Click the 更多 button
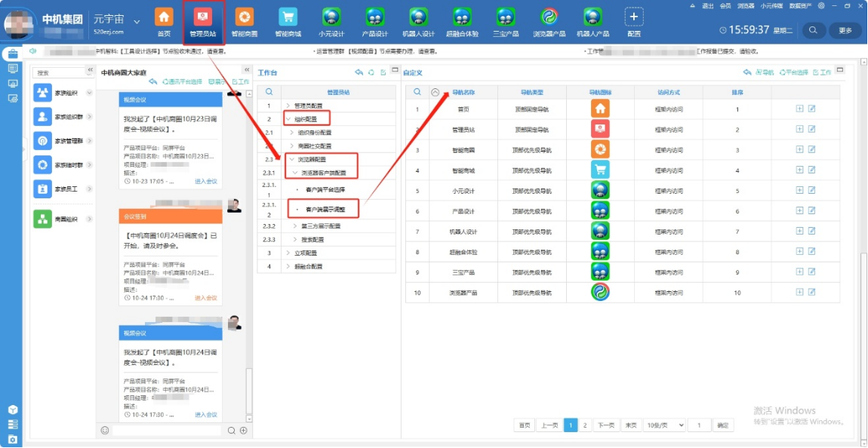This screenshot has height=448, width=868. coord(845,30)
